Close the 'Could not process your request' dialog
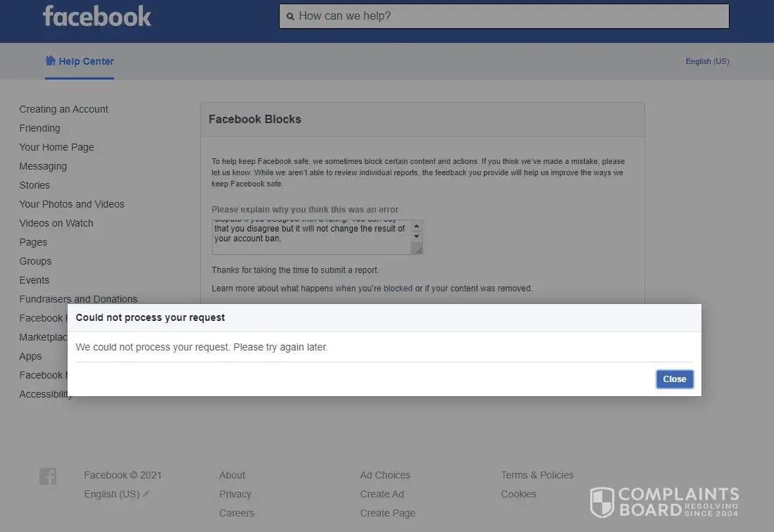This screenshot has height=532, width=774. [x=674, y=379]
